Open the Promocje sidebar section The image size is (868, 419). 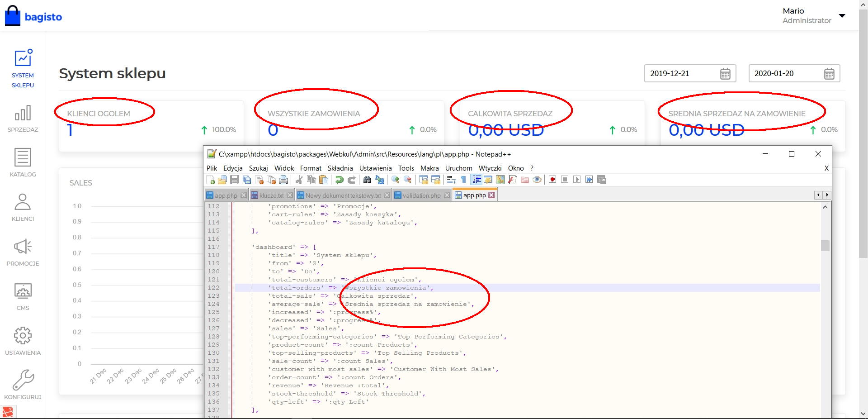pos(23,252)
